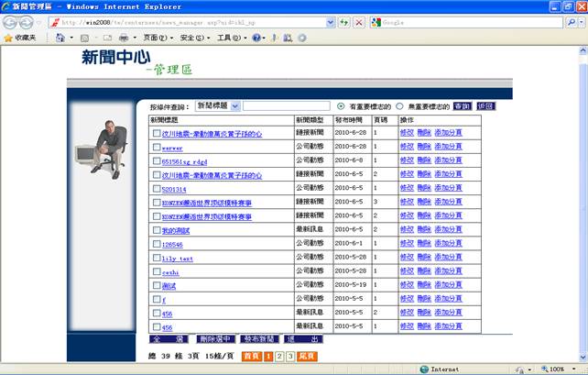Check the box next to 5201314

click(x=157, y=189)
